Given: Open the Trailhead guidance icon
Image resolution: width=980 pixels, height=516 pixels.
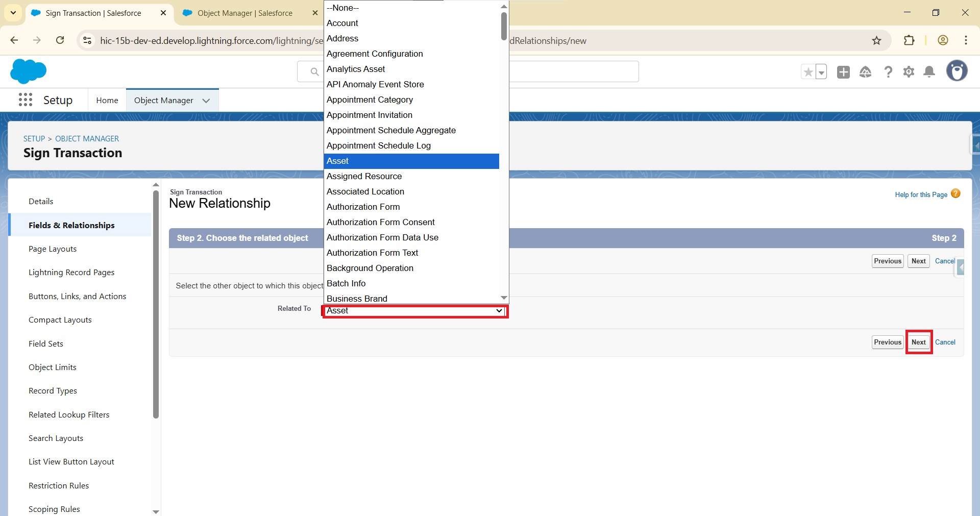Looking at the screenshot, I should tap(866, 72).
